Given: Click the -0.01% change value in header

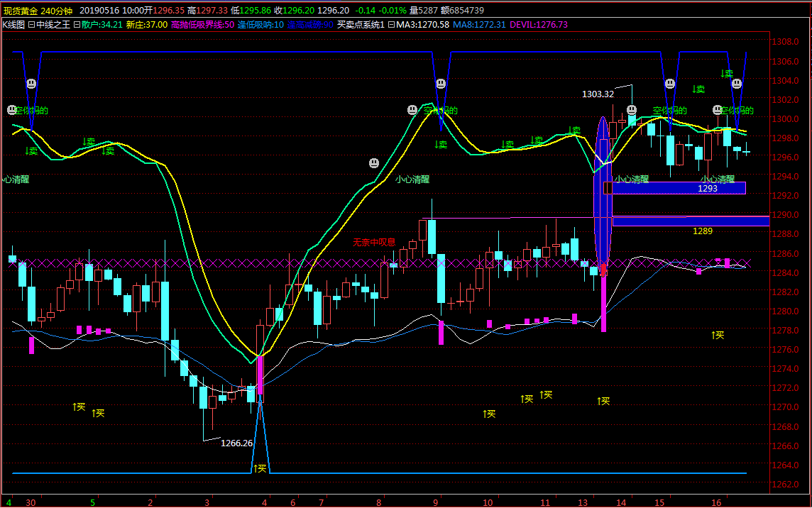Looking at the screenshot, I should point(393,11).
